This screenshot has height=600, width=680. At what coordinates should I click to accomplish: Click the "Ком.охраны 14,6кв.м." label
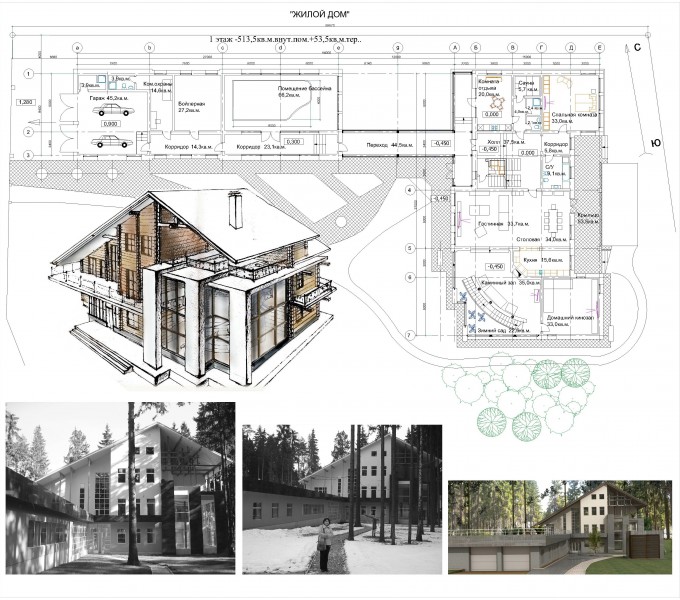tap(158, 87)
